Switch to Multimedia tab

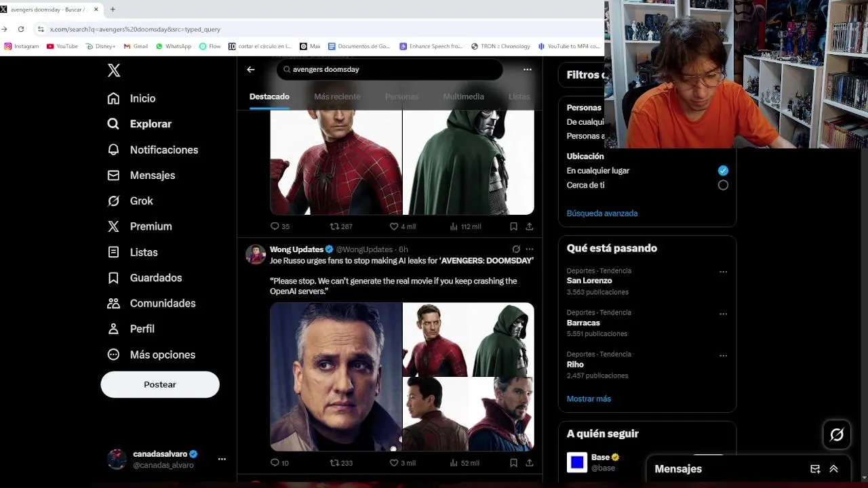pos(463,96)
